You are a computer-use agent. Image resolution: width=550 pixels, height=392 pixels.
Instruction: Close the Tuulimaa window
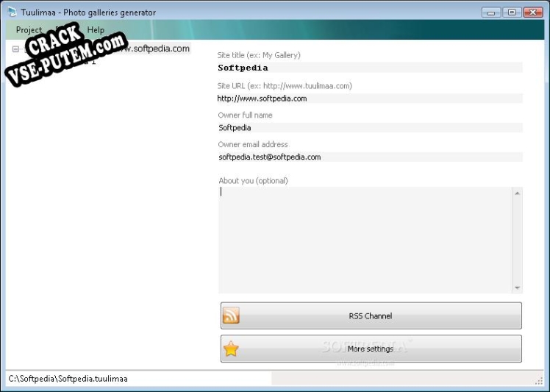(x=533, y=13)
